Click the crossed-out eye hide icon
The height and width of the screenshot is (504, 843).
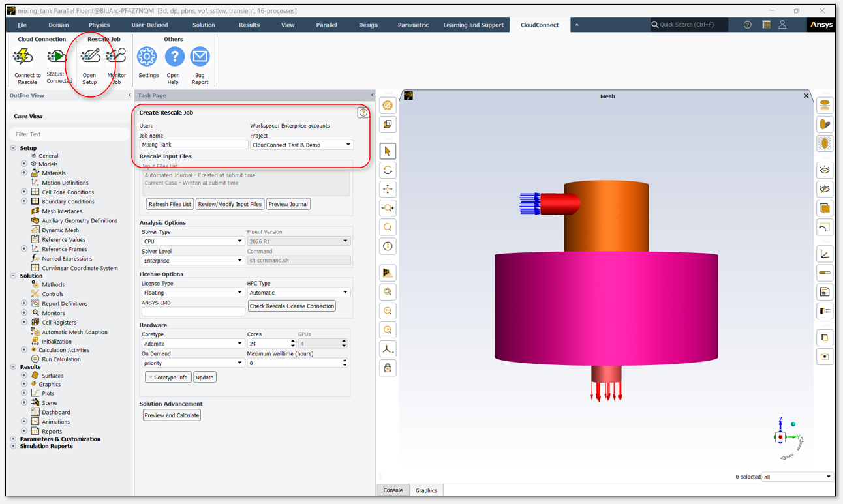pos(825,189)
